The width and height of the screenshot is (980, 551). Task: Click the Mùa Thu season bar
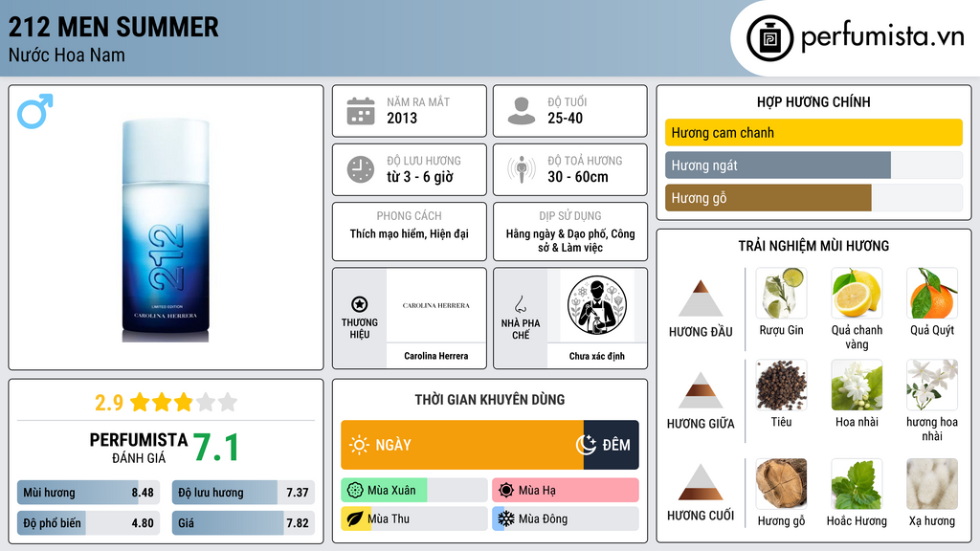(x=414, y=518)
